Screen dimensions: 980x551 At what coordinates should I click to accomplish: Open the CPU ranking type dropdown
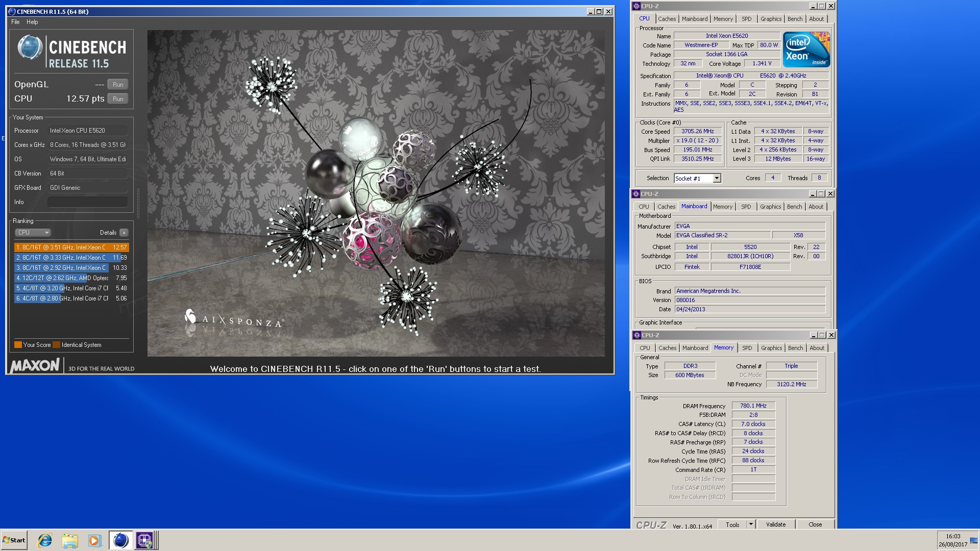[x=33, y=233]
